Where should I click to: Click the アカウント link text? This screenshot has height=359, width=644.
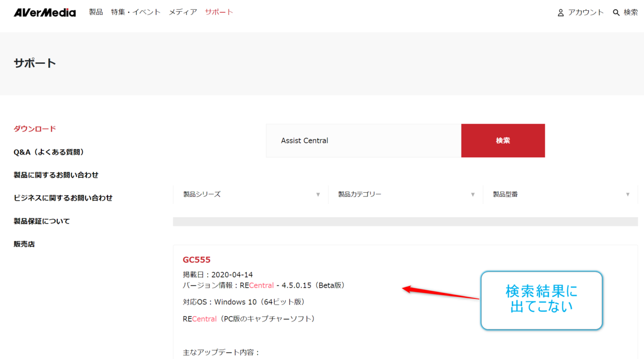pos(586,12)
